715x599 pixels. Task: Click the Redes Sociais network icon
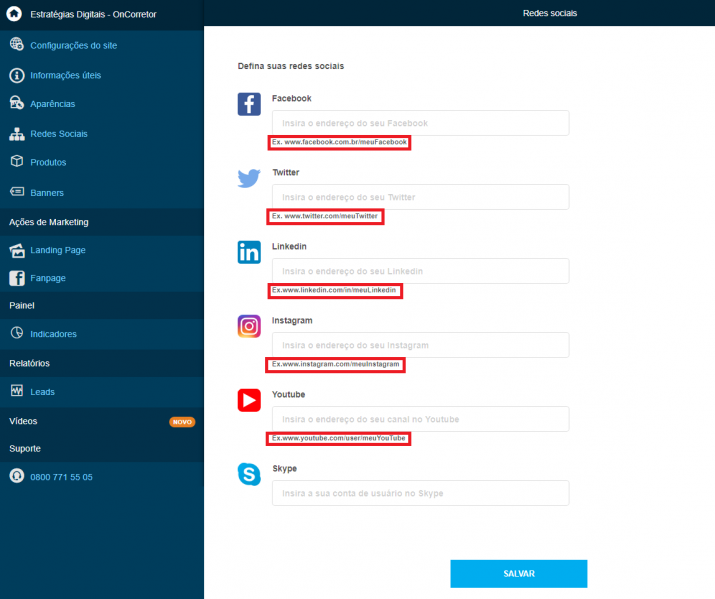tap(17, 134)
